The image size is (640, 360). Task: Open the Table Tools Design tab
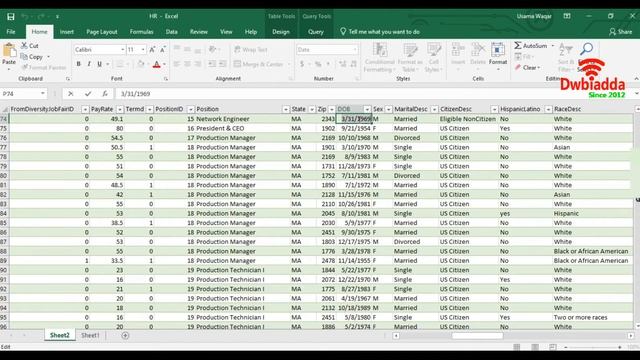(281, 31)
